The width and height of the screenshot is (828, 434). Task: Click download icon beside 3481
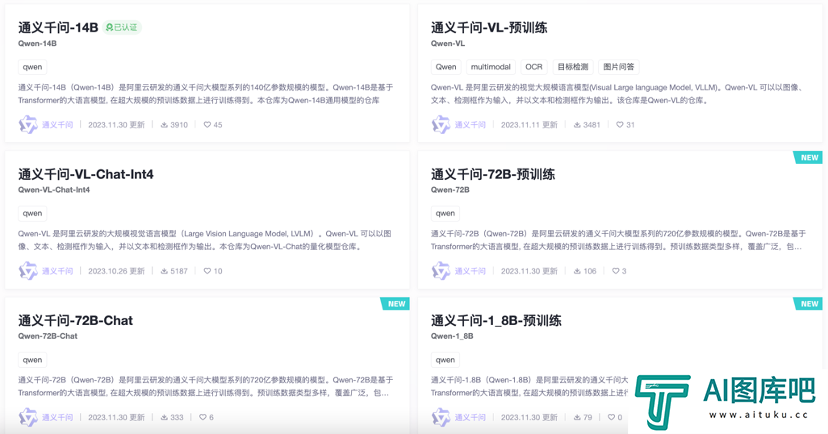coord(577,125)
